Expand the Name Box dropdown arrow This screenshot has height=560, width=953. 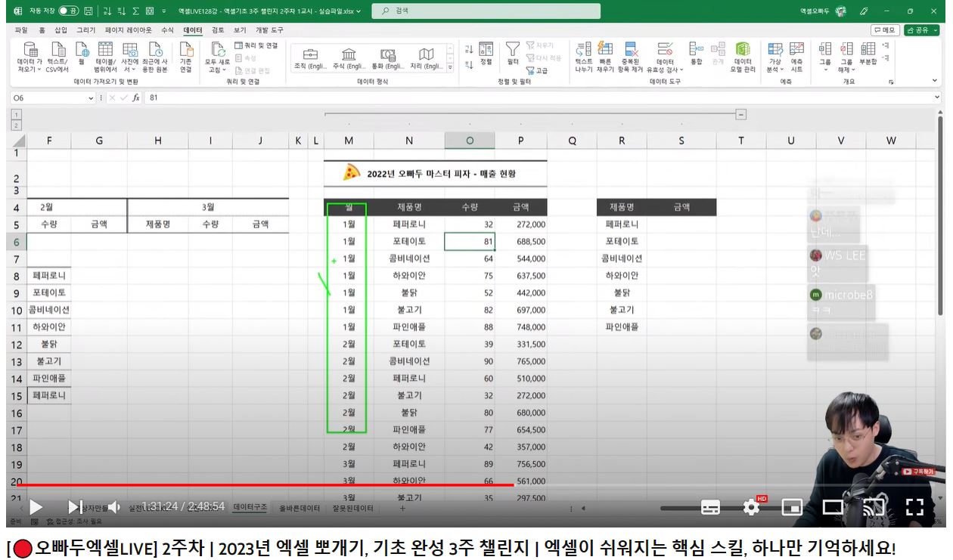[x=92, y=98]
